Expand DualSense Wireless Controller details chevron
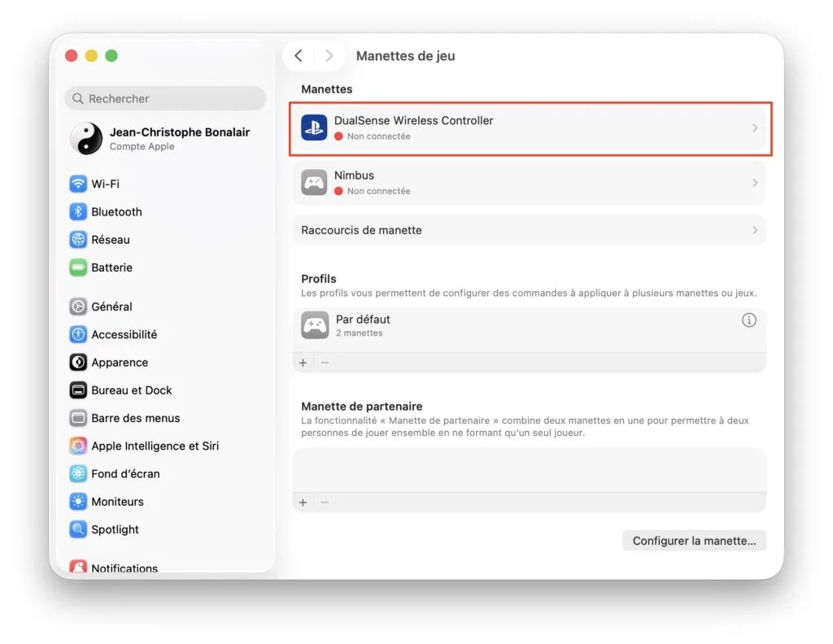This screenshot has width=833, height=644. 754,128
